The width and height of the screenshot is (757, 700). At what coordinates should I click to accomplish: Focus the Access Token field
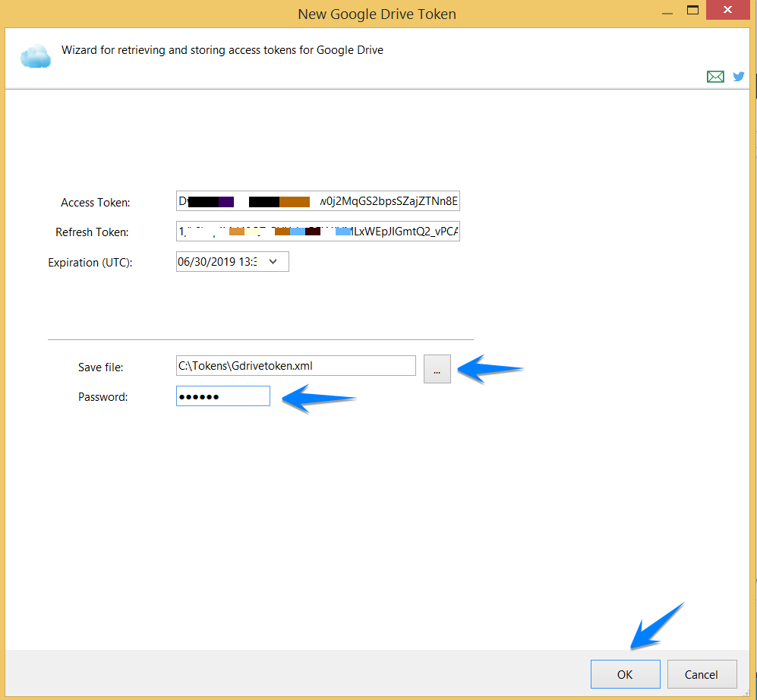click(317, 201)
